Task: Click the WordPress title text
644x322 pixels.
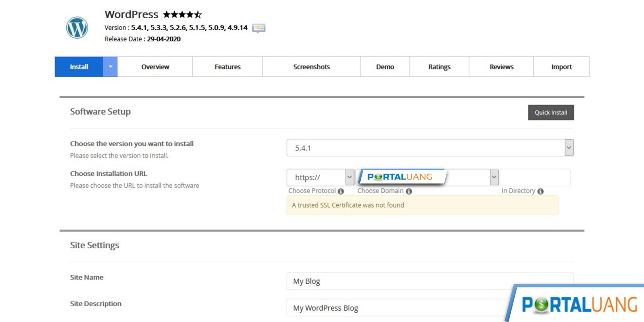Action: coord(131,14)
